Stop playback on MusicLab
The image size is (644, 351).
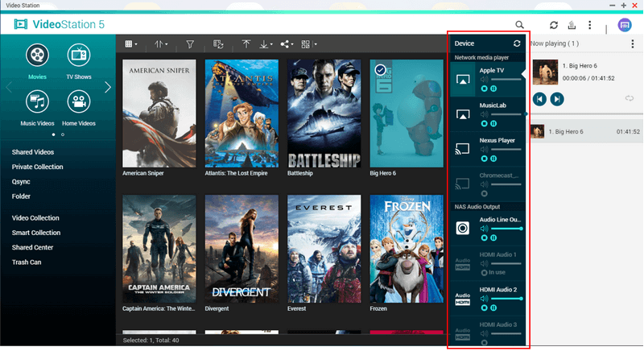tap(485, 123)
